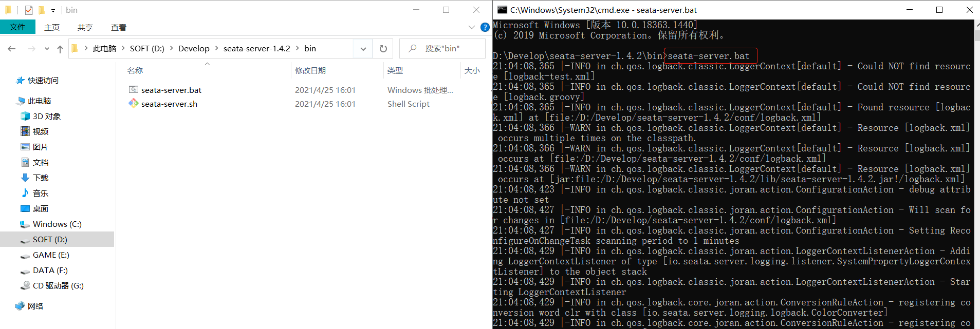Screen dimensions: 980x329
Task: Open Explorer help (blue question mark)
Action: (485, 27)
